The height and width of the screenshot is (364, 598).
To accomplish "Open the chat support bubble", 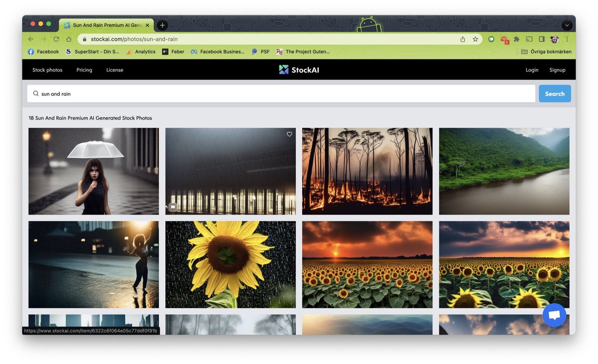I will click(554, 315).
